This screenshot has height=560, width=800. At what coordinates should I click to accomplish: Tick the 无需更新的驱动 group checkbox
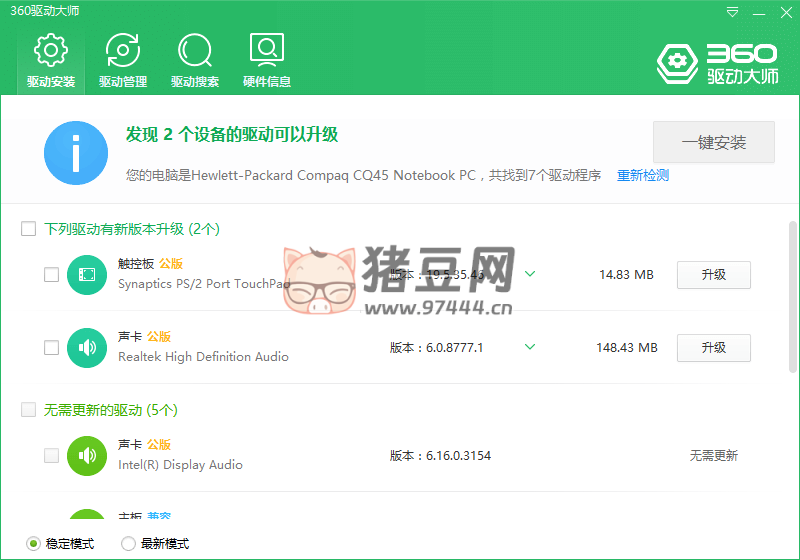pyautogui.click(x=29, y=410)
